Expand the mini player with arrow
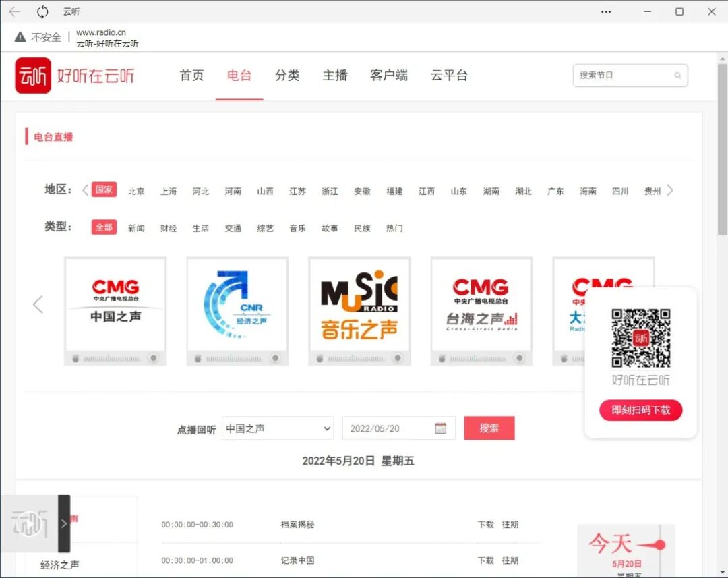 pos(64,523)
